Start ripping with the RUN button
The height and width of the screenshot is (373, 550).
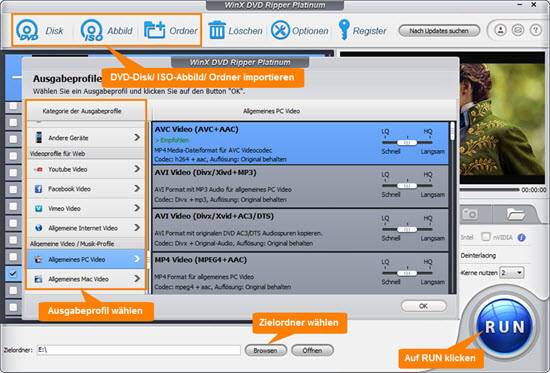coord(504,327)
